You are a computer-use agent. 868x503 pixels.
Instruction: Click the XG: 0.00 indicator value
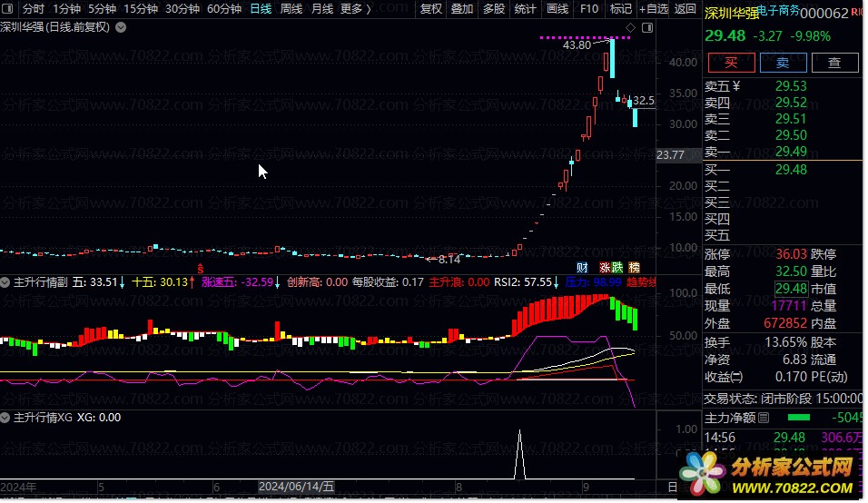click(x=99, y=418)
